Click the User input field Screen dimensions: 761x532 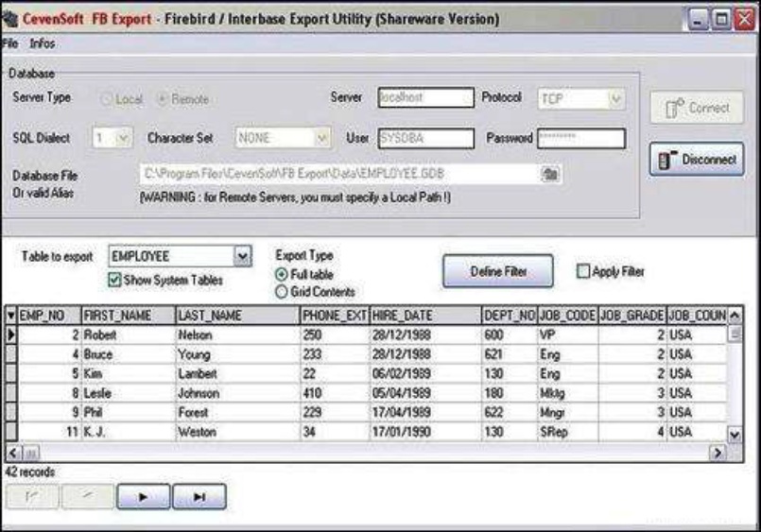(x=425, y=138)
